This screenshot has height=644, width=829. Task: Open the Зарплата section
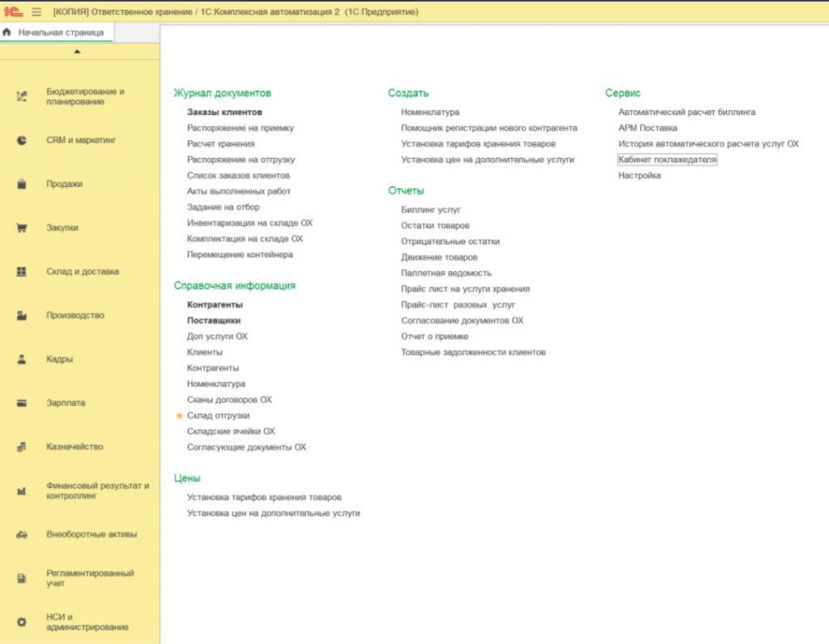pos(66,404)
